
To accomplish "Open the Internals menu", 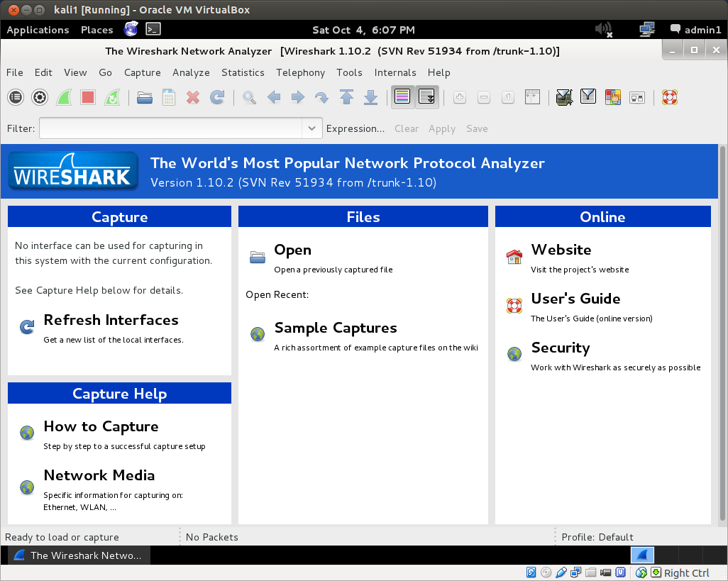I will (395, 72).
